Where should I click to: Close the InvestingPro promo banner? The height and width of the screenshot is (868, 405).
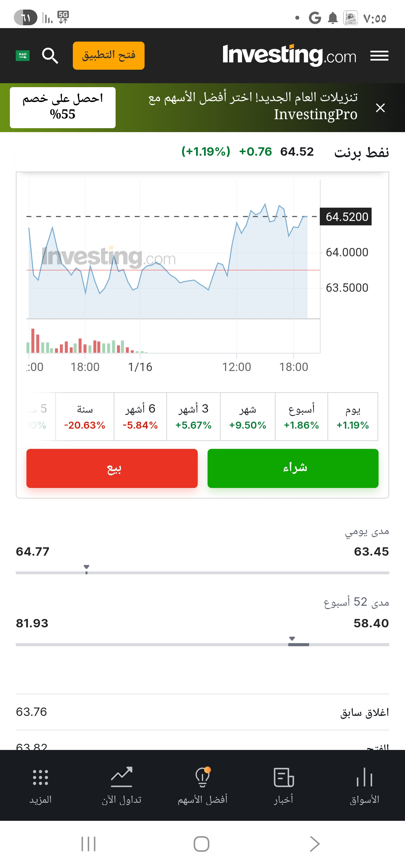point(380,108)
